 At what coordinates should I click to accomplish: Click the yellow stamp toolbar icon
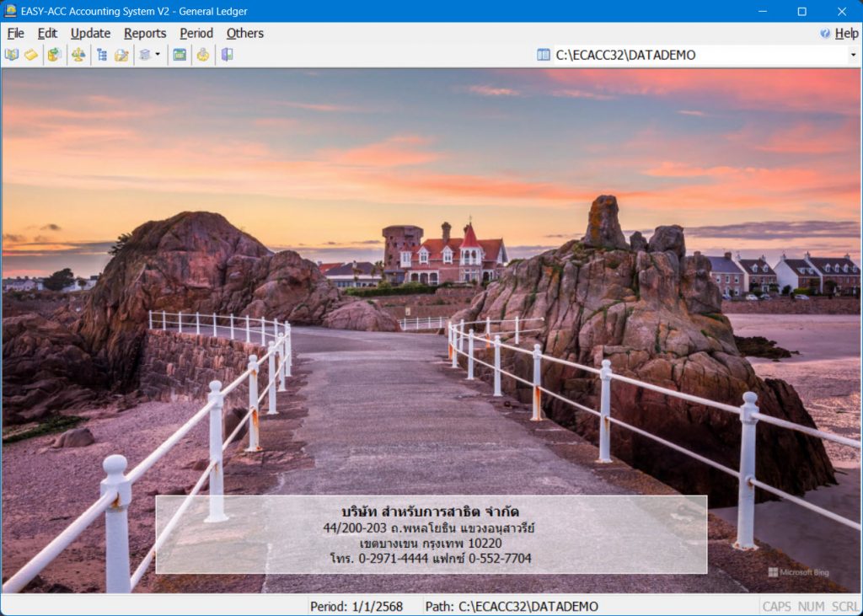click(203, 55)
